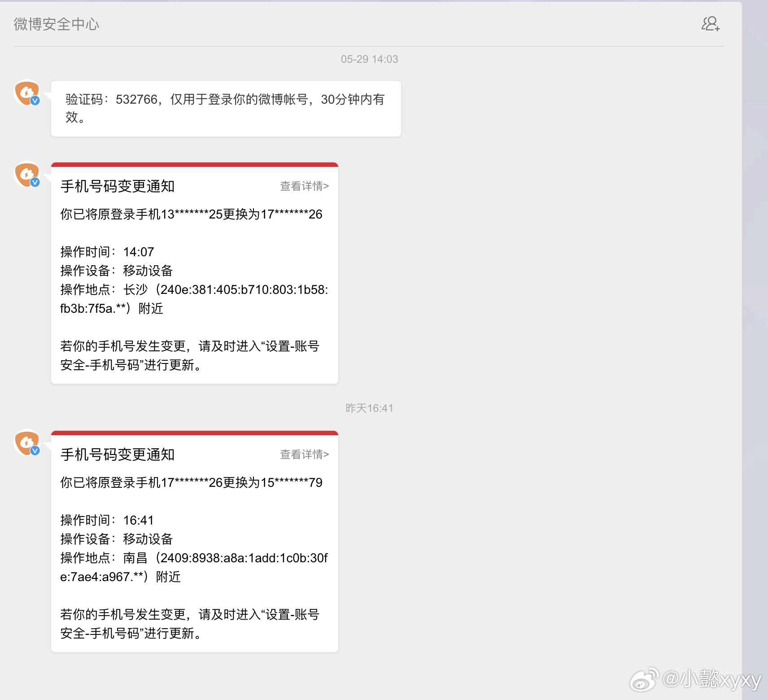Click the 微博安全中心 chat title

tap(57, 24)
